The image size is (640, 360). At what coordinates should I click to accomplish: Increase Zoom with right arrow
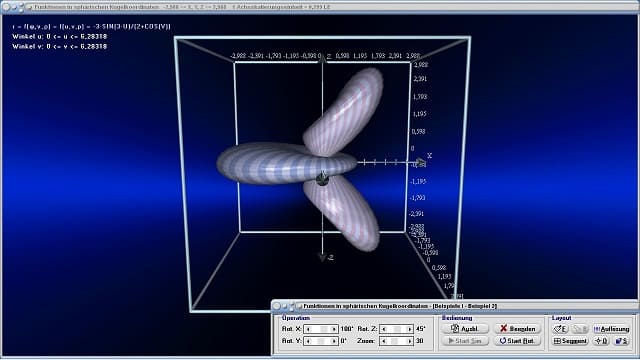coord(409,341)
